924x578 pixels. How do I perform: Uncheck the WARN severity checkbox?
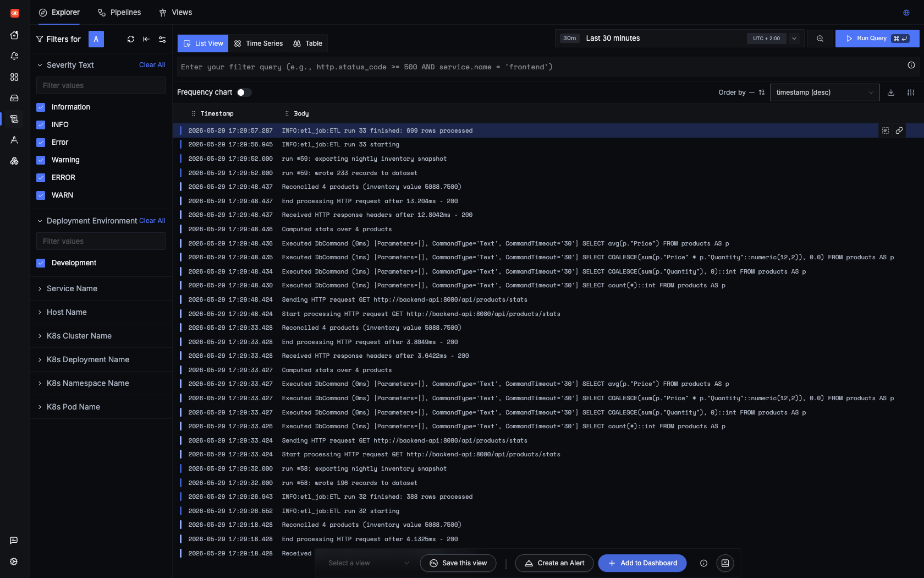(41, 195)
